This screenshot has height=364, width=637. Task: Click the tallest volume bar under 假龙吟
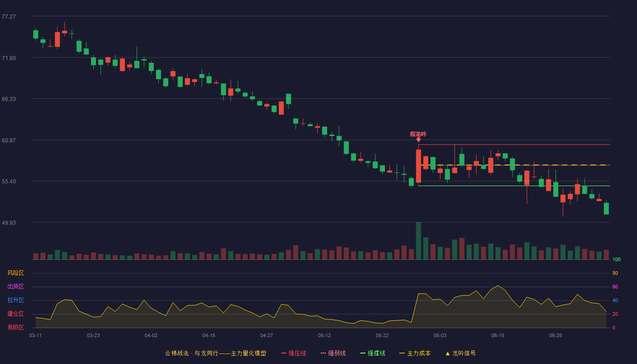coord(418,241)
